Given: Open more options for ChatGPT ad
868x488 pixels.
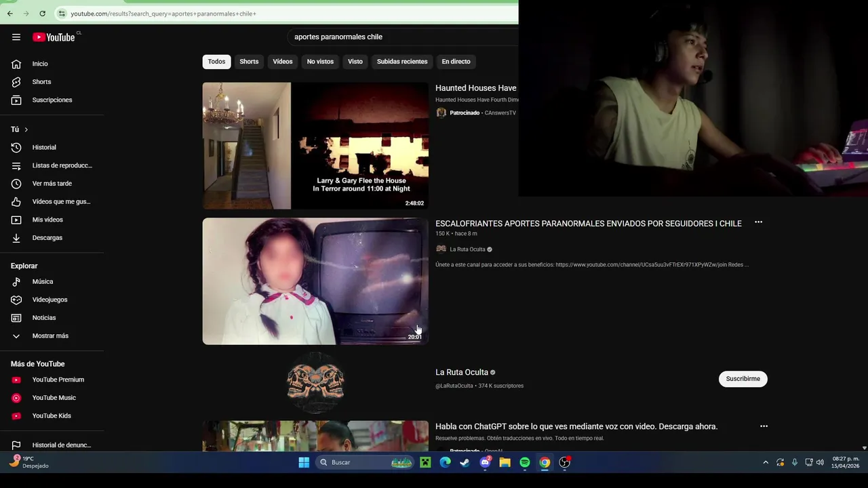Looking at the screenshot, I should point(764,426).
